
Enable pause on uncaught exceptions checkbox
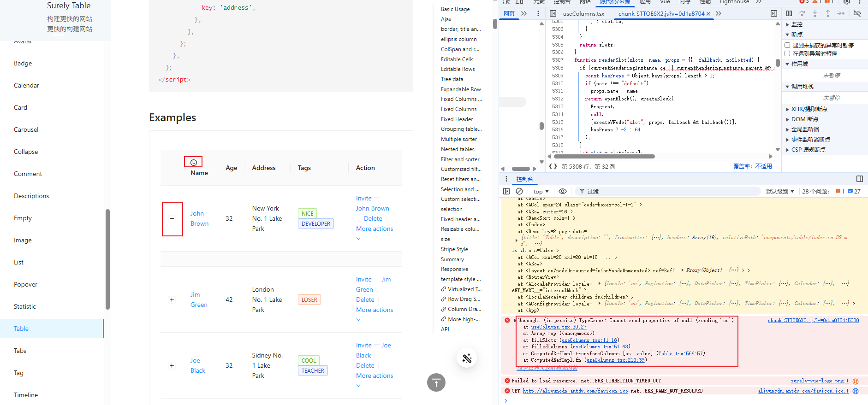point(788,45)
